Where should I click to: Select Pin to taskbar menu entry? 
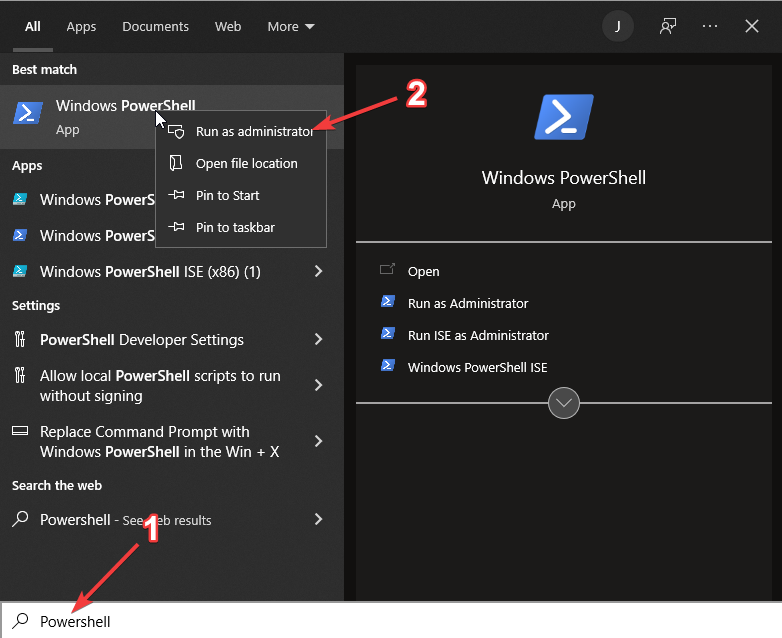click(241, 227)
